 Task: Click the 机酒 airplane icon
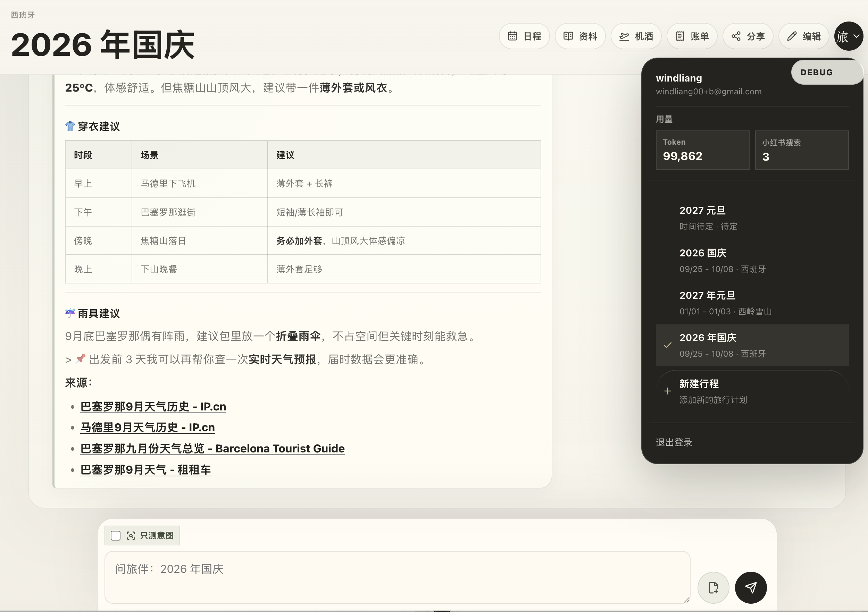click(624, 36)
